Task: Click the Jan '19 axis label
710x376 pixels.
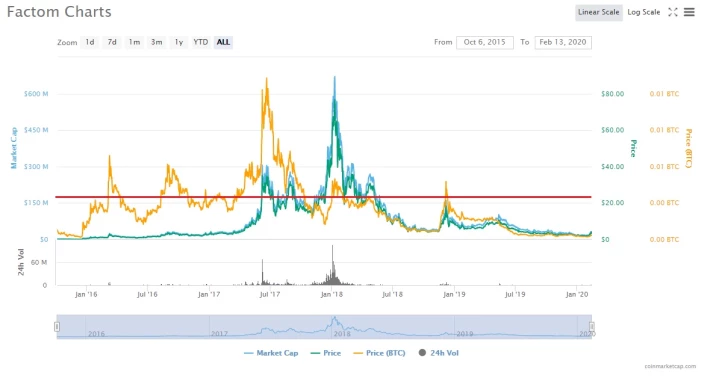Action: (454, 294)
